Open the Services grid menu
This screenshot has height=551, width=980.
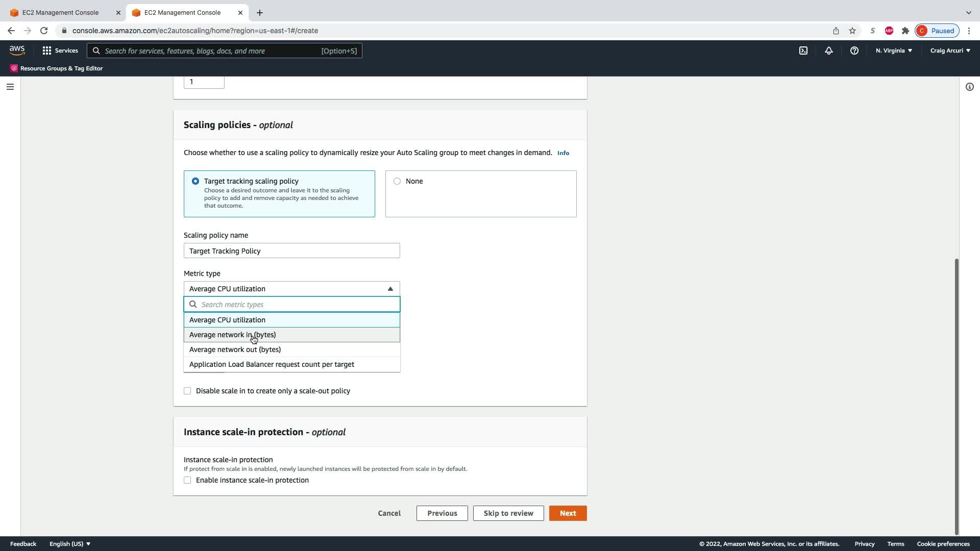(60, 51)
